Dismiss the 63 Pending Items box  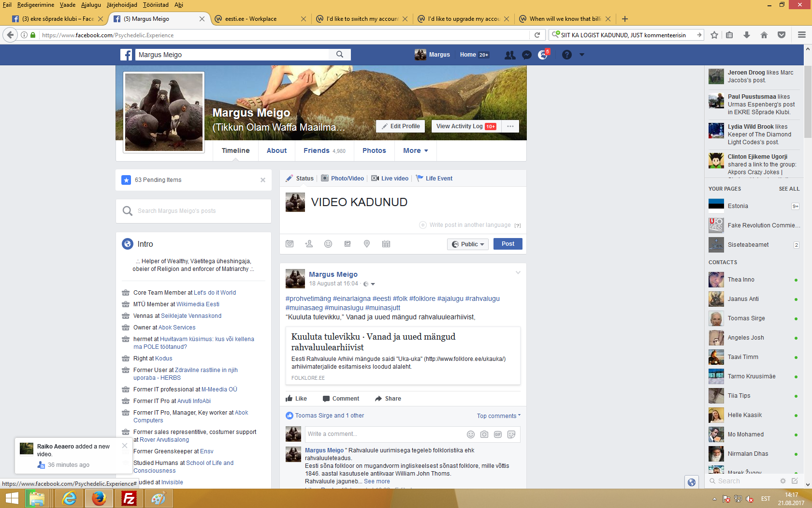[263, 180]
